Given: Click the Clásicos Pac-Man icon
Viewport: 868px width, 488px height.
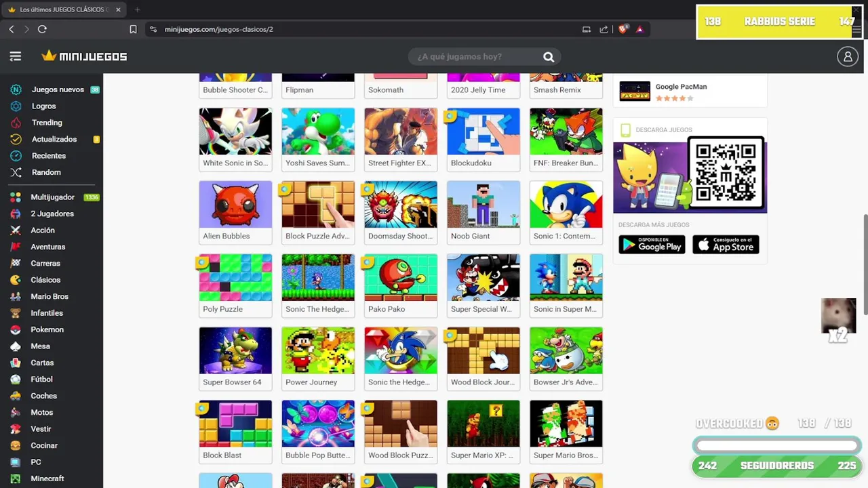Looking at the screenshot, I should pyautogui.click(x=16, y=280).
